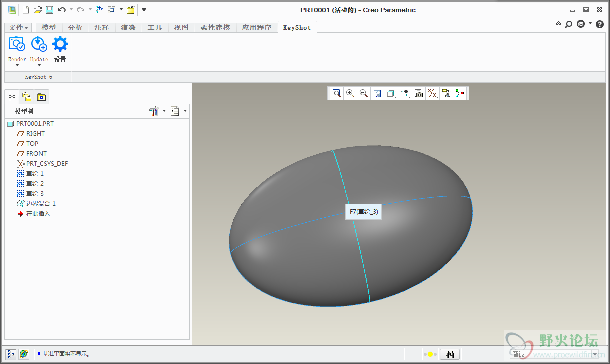This screenshot has width=610, height=364.
Task: Toggle annotation display icon
Action: pyautogui.click(x=446, y=93)
